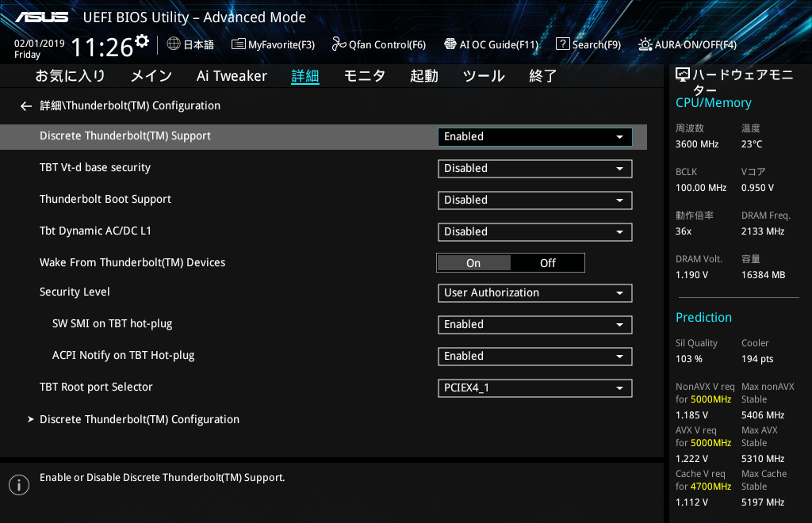Click the 16384 MB capacity value

763,275
